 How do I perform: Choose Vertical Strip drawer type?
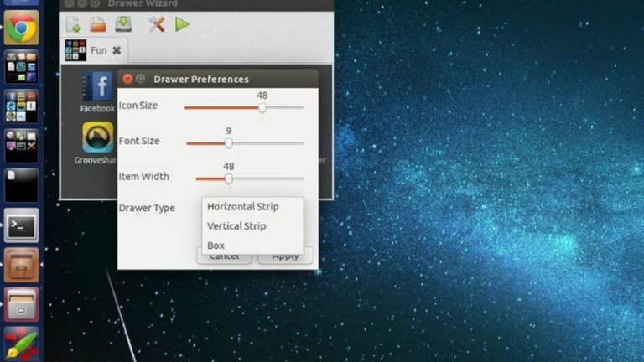point(252,226)
